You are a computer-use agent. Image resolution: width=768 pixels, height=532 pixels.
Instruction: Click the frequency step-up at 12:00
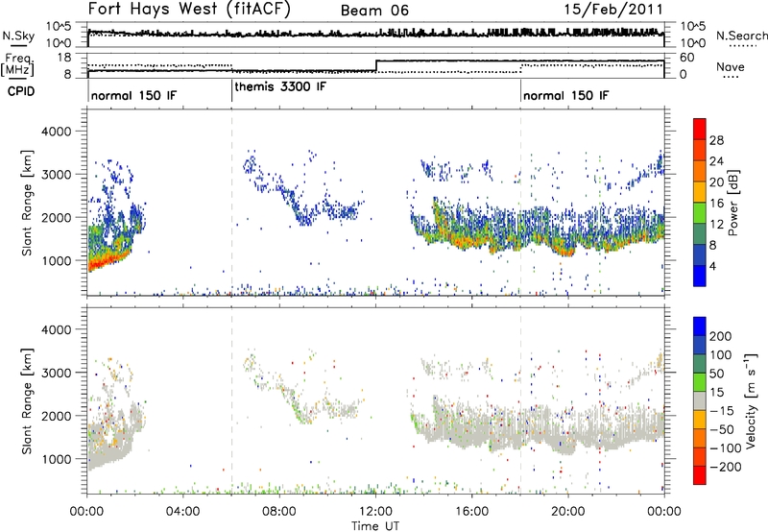(375, 65)
